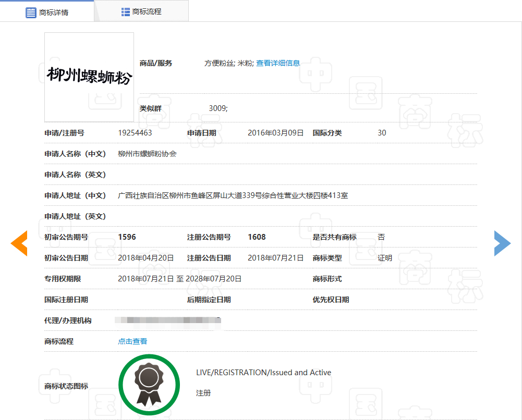Screen dimensions: 522x420
Task: Click the 商品/服务 label
Action: pos(156,63)
